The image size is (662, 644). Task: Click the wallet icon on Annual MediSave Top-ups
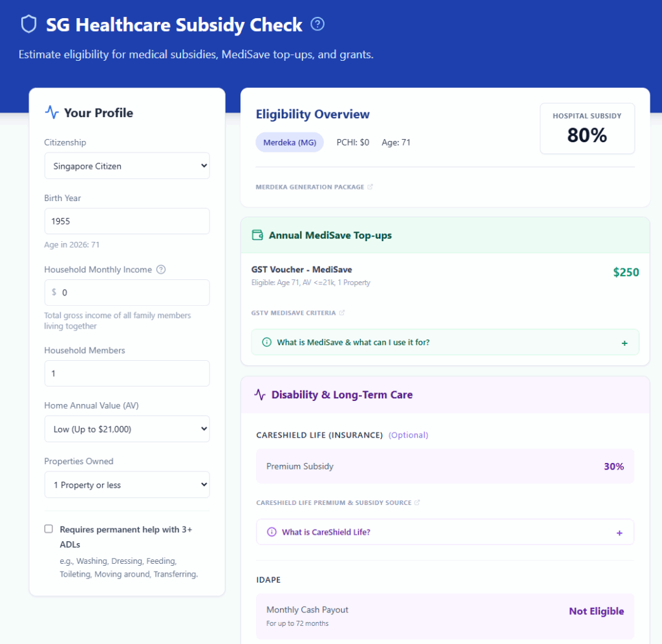pyautogui.click(x=258, y=235)
